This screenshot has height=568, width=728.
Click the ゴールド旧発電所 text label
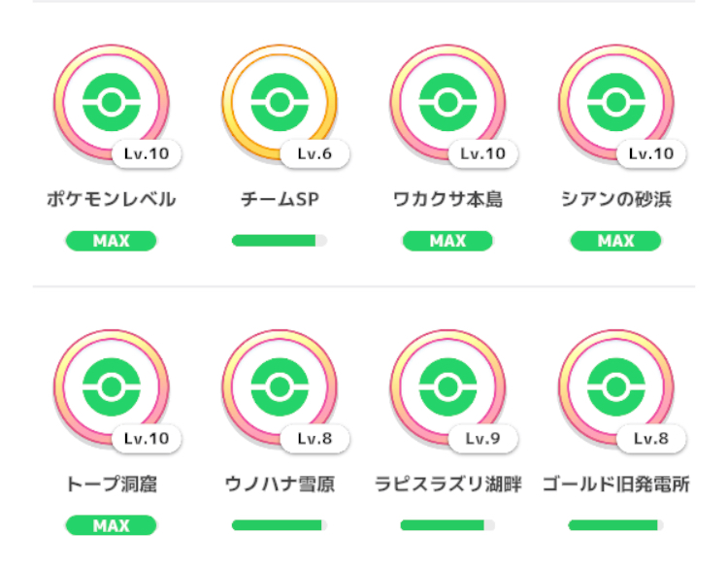(616, 484)
